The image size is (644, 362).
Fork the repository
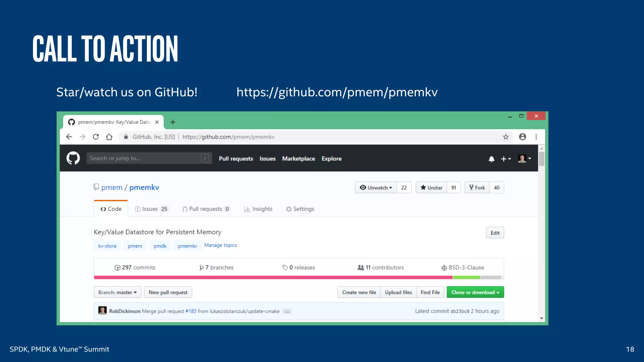(477, 188)
